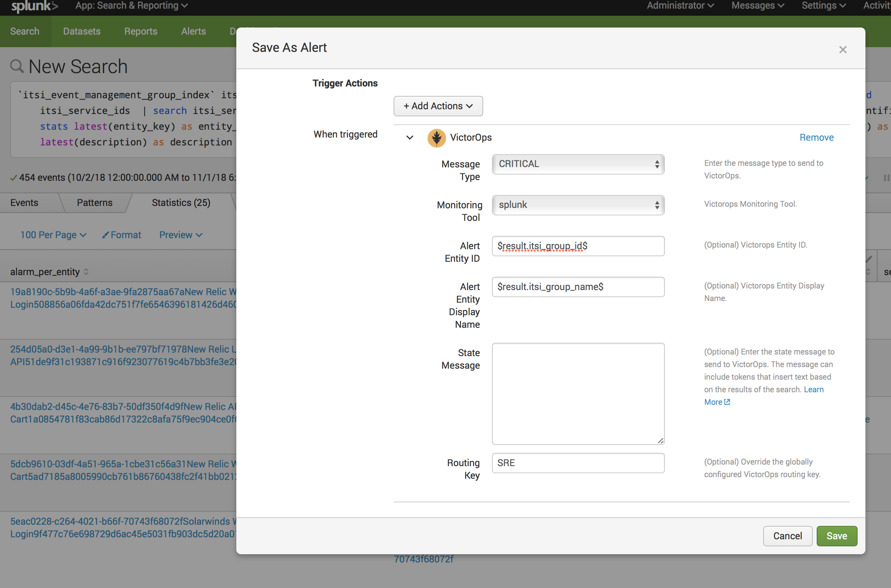Sort by alarm_per_entity column arrows
This screenshot has height=588, width=891.
pos(86,272)
